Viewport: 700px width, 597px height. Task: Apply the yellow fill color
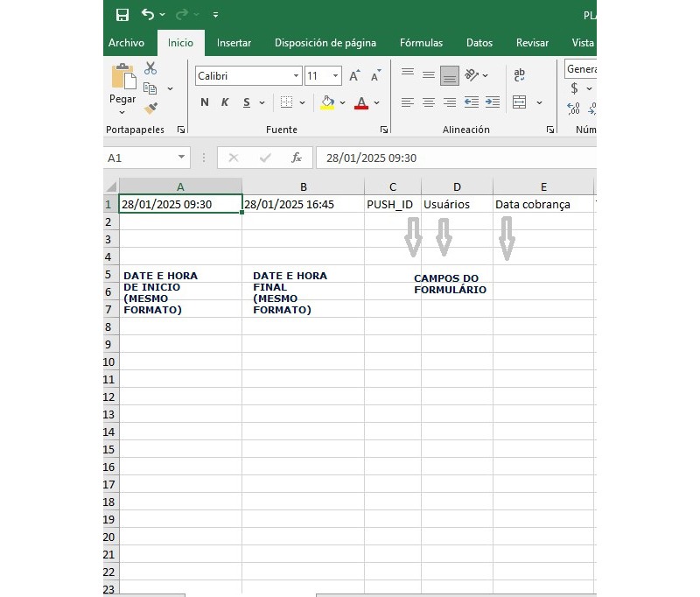point(327,102)
